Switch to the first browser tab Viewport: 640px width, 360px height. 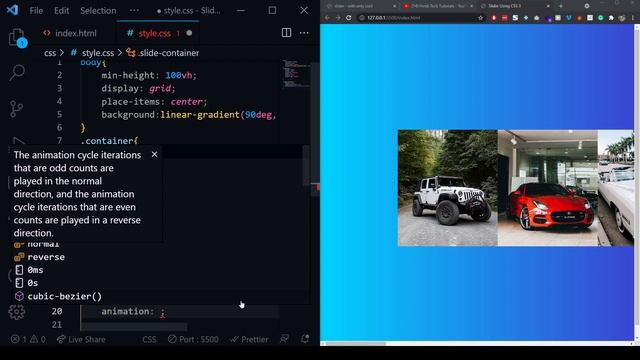[361, 6]
